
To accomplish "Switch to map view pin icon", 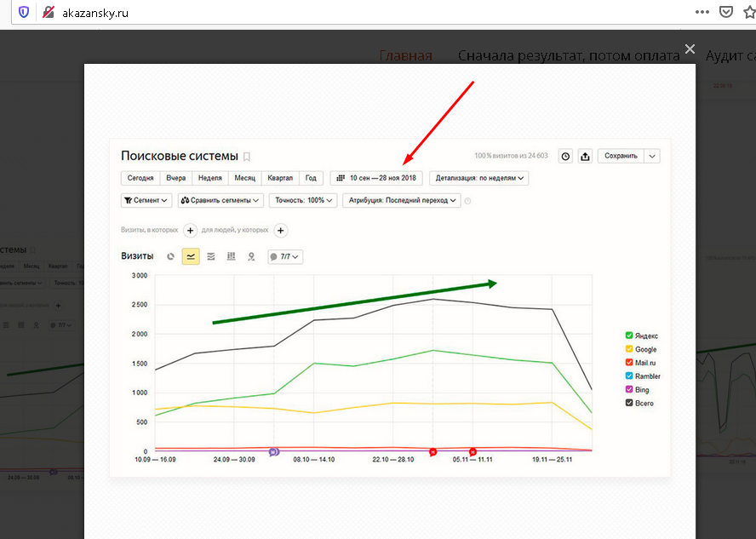I will [x=251, y=256].
